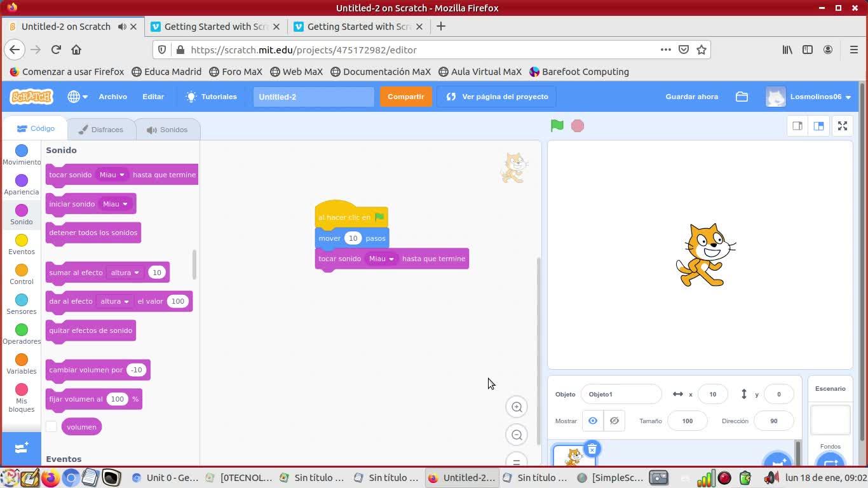Switch to second Getting Started browser tab
Viewport: 868px width, 488px height.
coord(360,27)
